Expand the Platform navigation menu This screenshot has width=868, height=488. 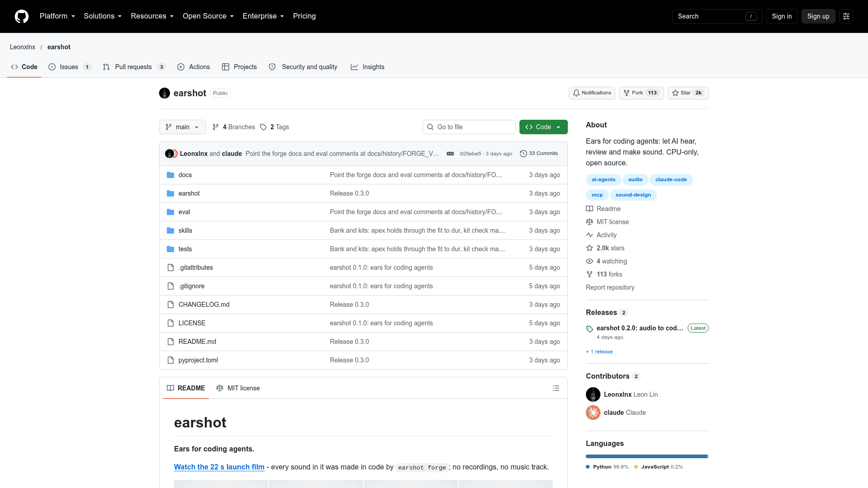[57, 16]
